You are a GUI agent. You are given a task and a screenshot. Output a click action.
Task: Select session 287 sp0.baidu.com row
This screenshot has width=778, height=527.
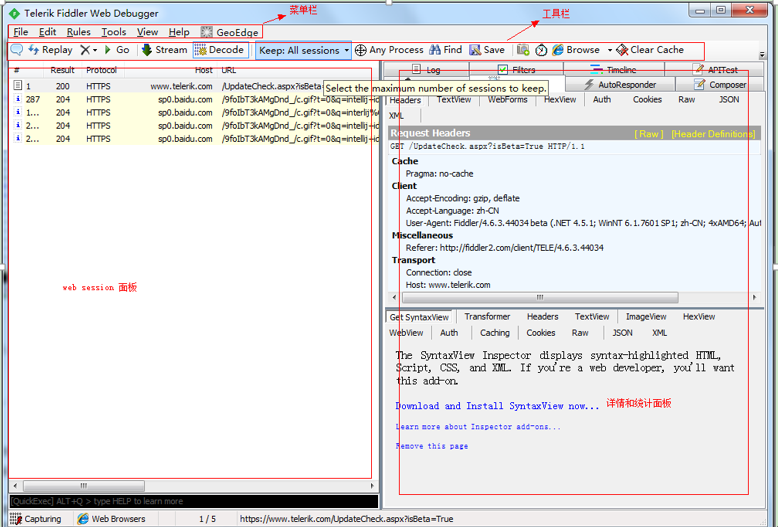point(194,99)
